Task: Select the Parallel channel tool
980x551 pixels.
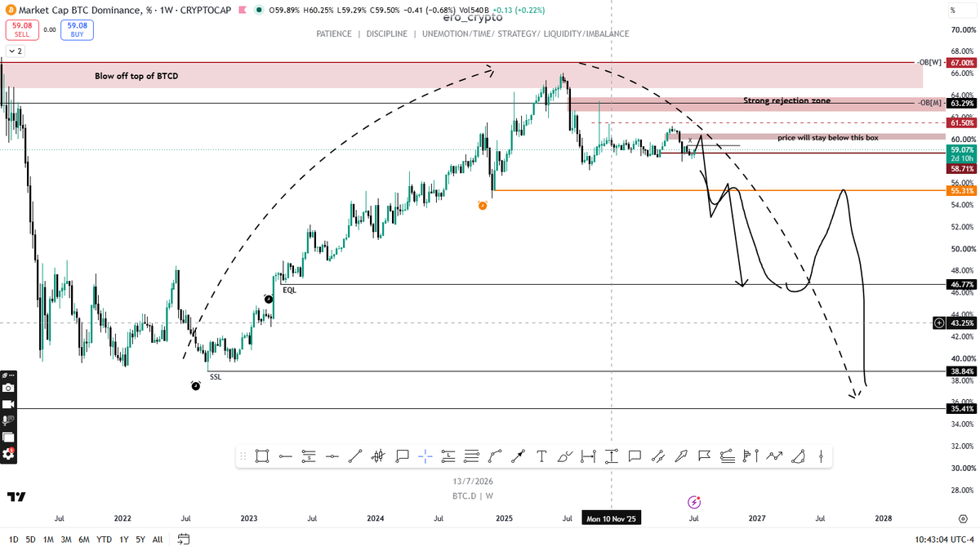Action: coord(657,456)
